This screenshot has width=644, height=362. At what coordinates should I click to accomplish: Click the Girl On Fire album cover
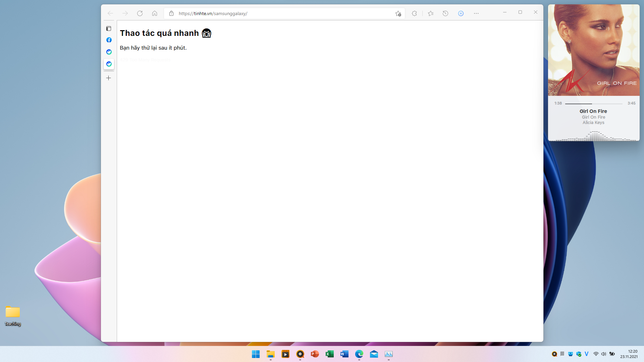click(594, 50)
